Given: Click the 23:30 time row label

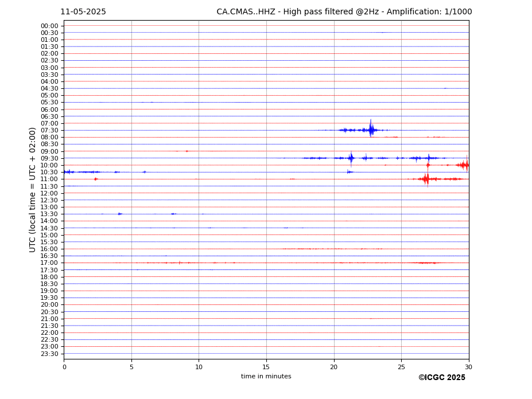Looking at the screenshot, I should [49, 354].
